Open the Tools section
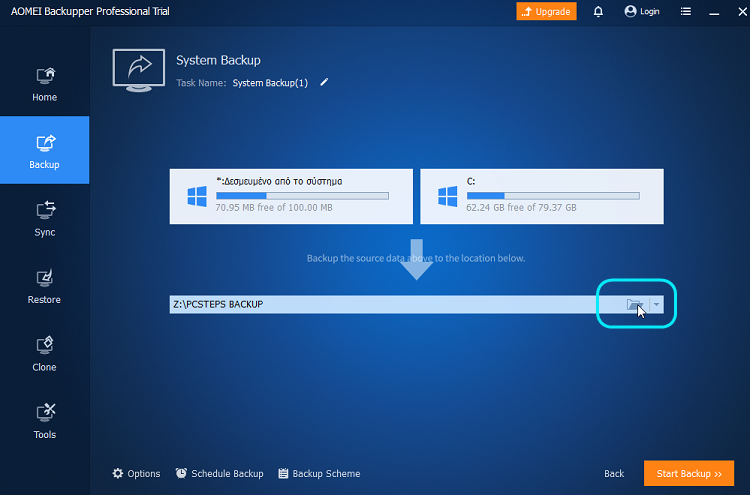The image size is (750, 495). coord(44,421)
